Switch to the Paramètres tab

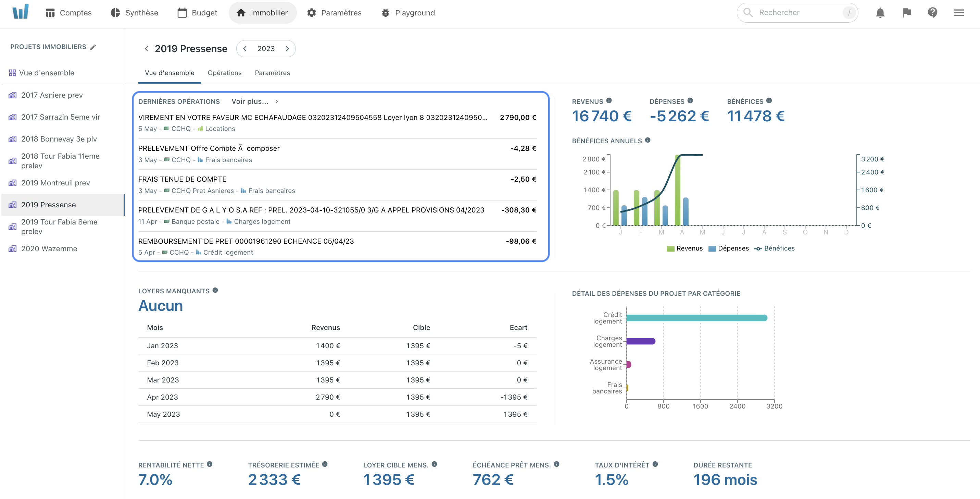[272, 72]
